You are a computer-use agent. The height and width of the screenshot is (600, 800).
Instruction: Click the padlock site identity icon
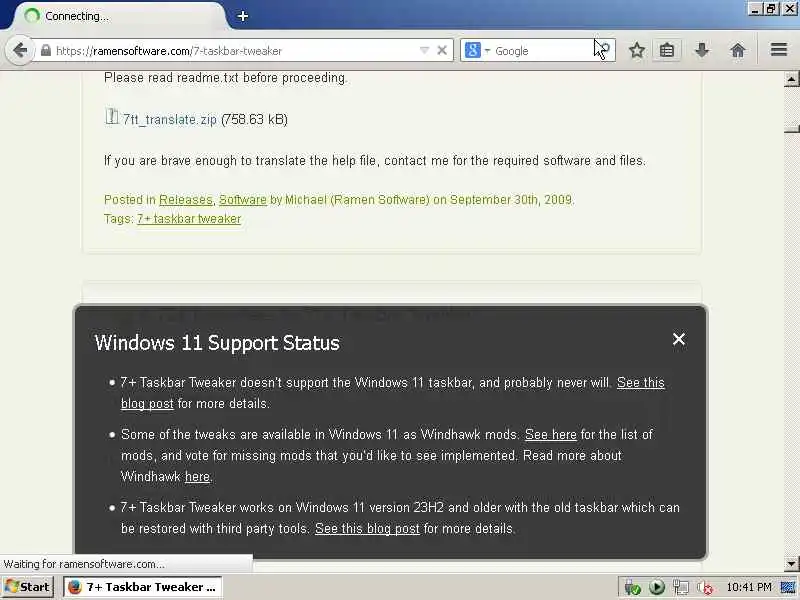[x=46, y=51]
